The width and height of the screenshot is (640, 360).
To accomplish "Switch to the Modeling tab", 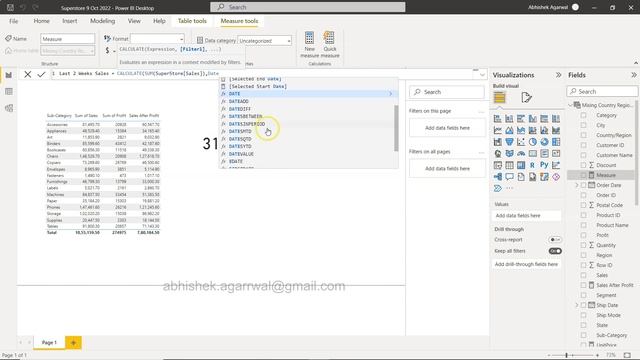I will [102, 21].
